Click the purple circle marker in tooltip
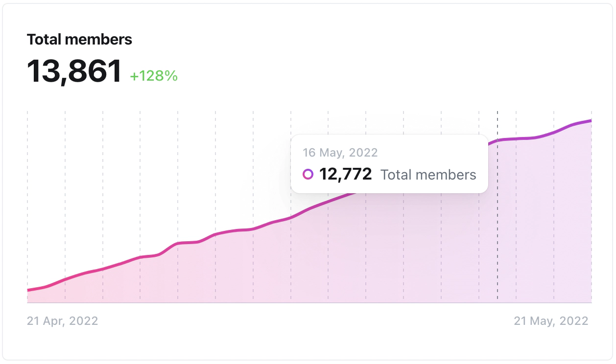The width and height of the screenshot is (616, 364). [308, 174]
